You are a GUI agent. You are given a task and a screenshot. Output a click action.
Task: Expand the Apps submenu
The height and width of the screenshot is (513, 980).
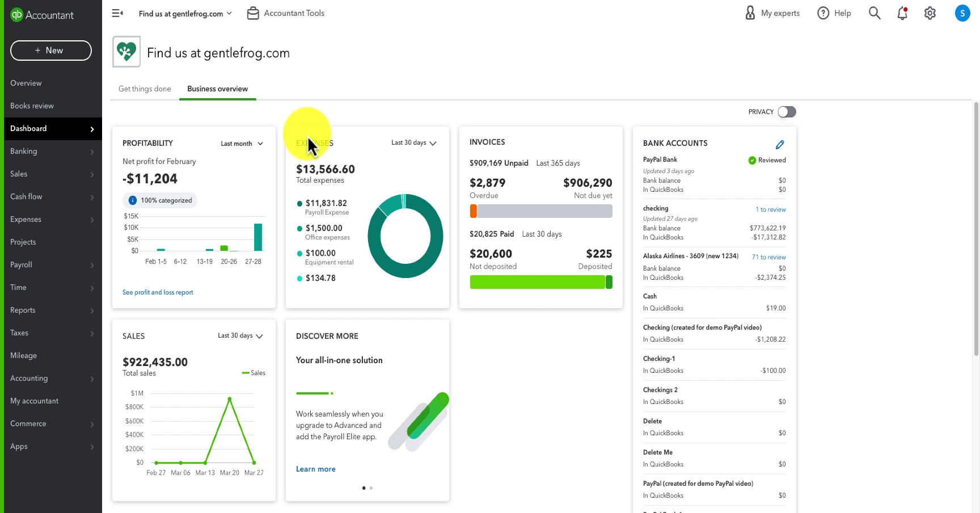[92, 447]
